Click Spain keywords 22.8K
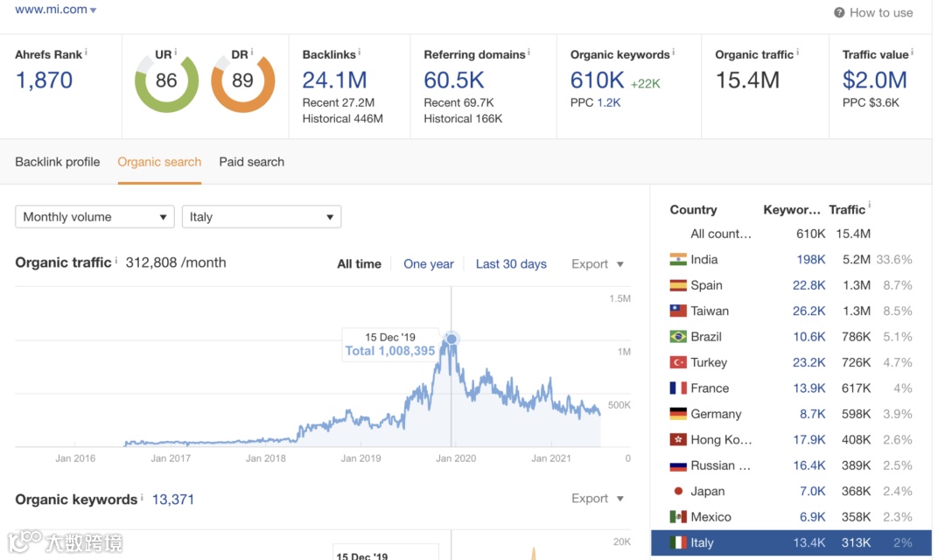945x560 pixels. [808, 286]
